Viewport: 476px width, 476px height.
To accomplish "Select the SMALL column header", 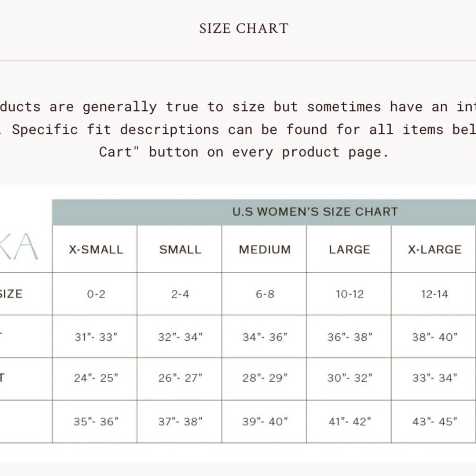I will click(180, 249).
